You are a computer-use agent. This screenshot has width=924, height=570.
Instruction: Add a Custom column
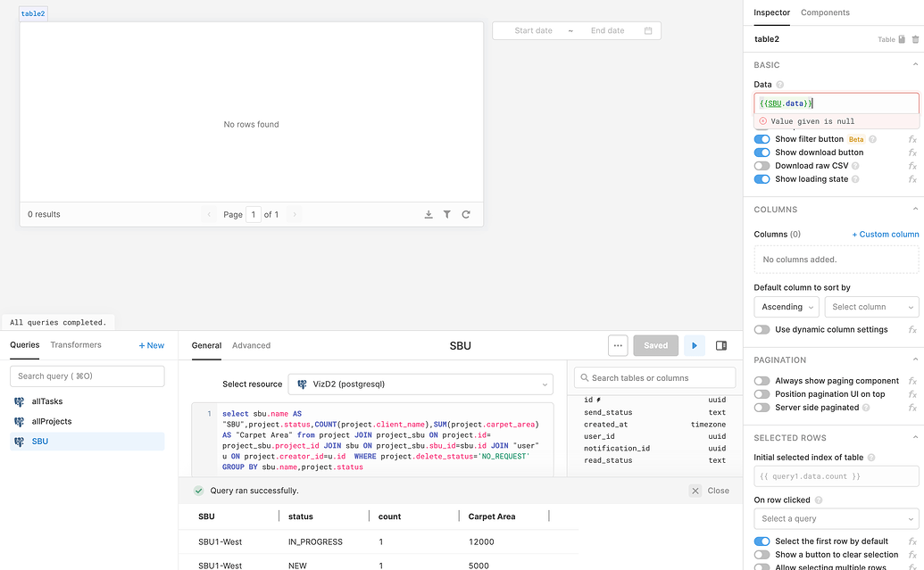tap(885, 235)
